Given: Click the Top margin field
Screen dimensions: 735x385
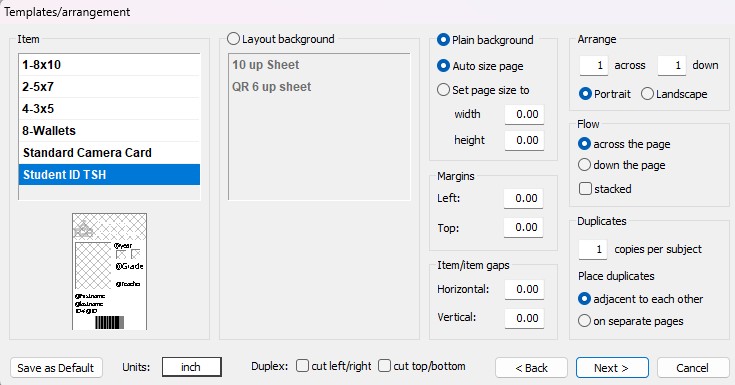Looking at the screenshot, I should [523, 227].
